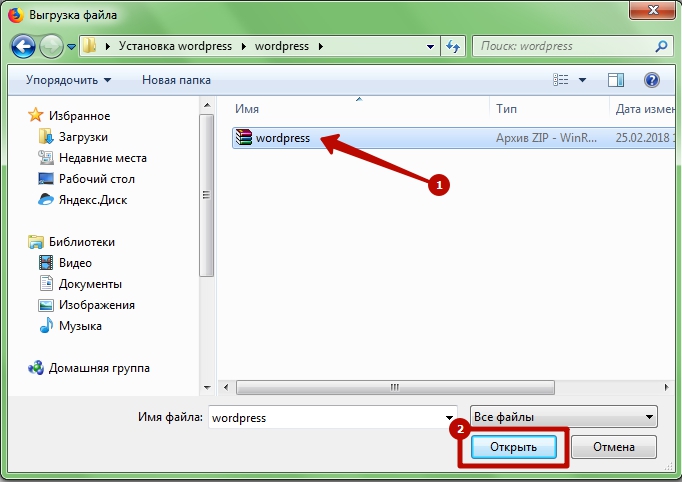Click the 'Документы' page icon

(x=46, y=283)
